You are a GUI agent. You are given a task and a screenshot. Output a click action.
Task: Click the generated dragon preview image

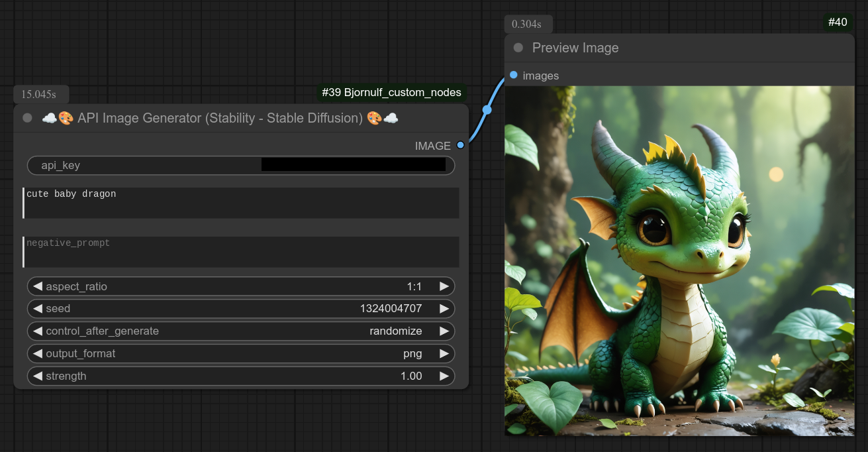679,260
